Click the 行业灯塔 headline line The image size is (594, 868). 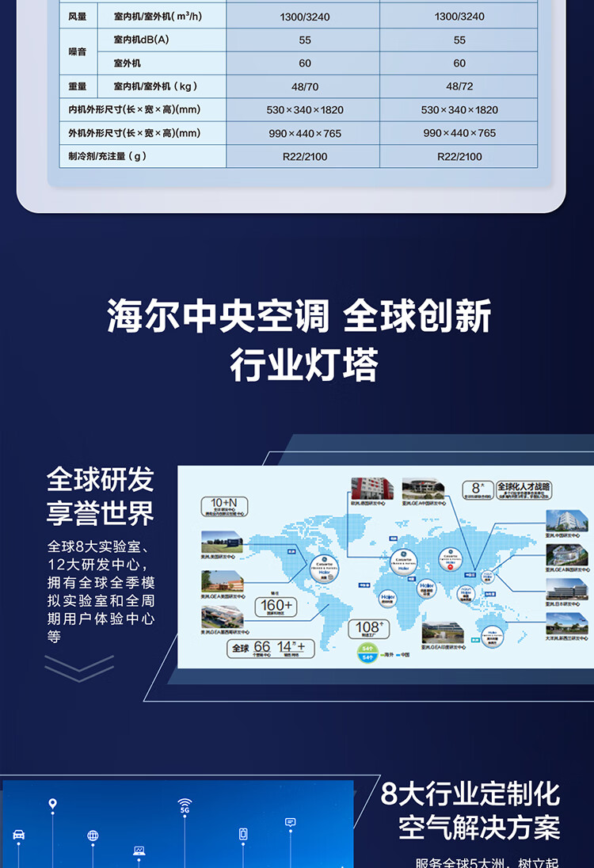click(304, 365)
